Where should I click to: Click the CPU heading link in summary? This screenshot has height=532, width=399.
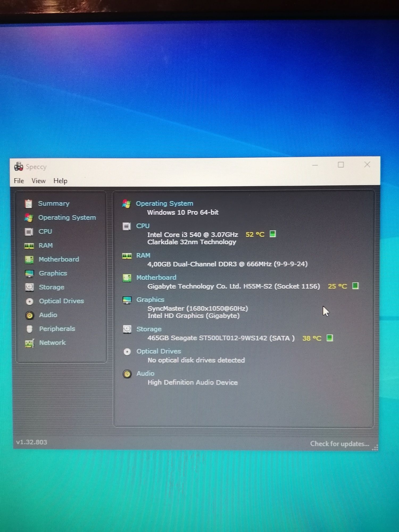143,226
